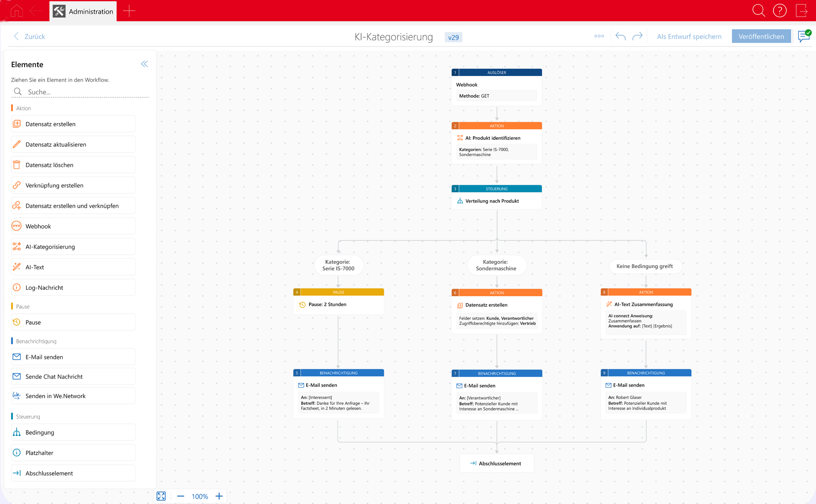Zoom in with plus button
Viewport: 816px width, 504px height.
click(219, 496)
